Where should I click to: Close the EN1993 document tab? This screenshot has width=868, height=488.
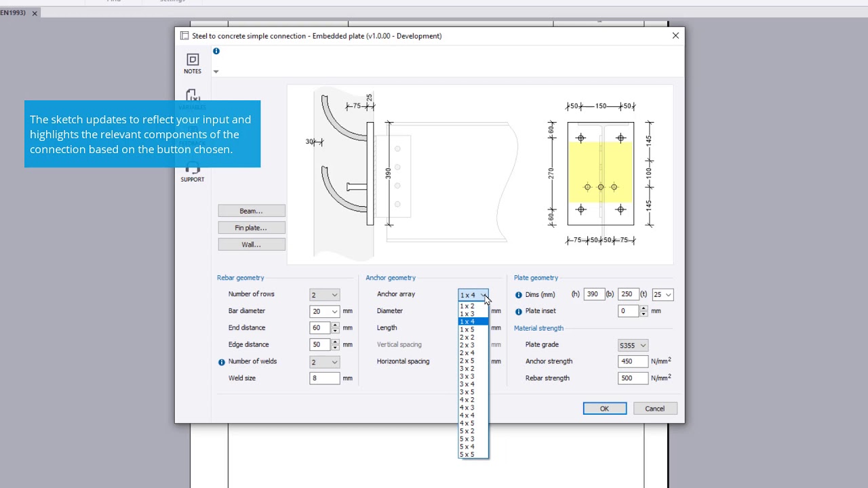pos(35,13)
